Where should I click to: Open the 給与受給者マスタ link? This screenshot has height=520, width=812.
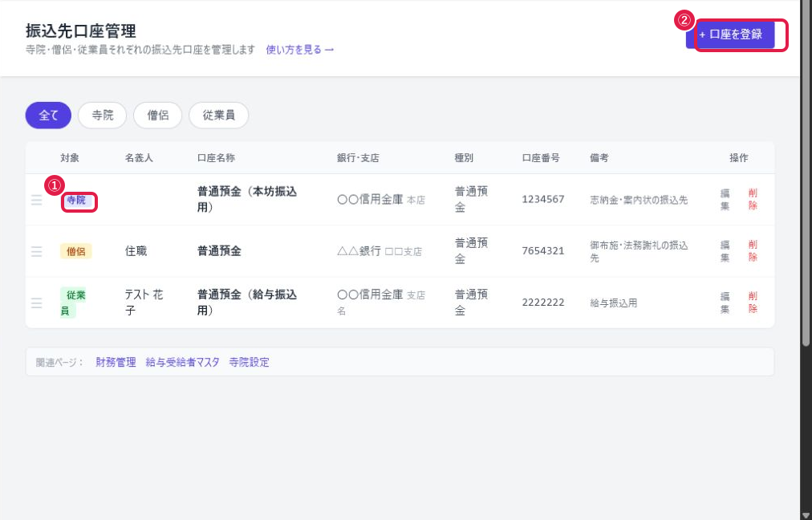click(182, 362)
